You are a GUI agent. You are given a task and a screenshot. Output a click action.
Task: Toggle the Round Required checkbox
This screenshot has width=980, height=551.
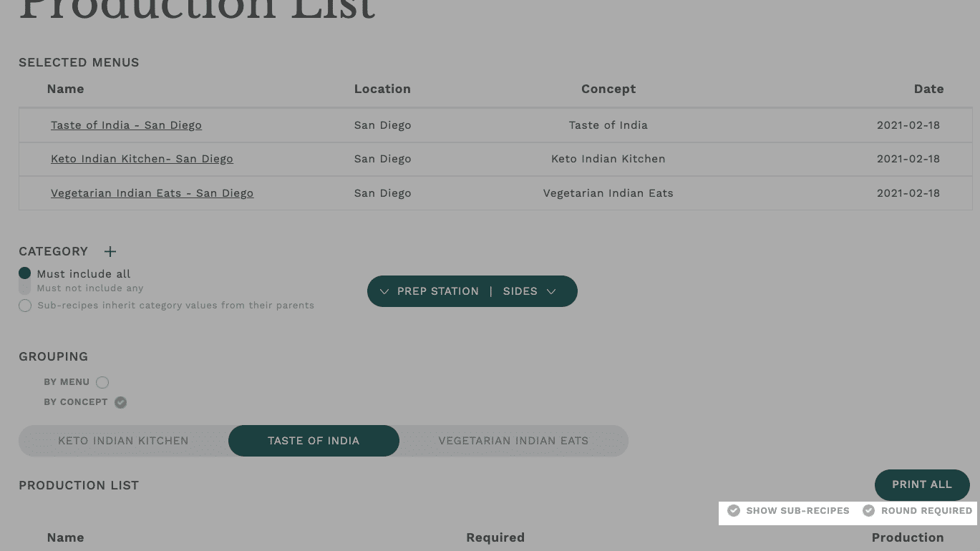868,511
